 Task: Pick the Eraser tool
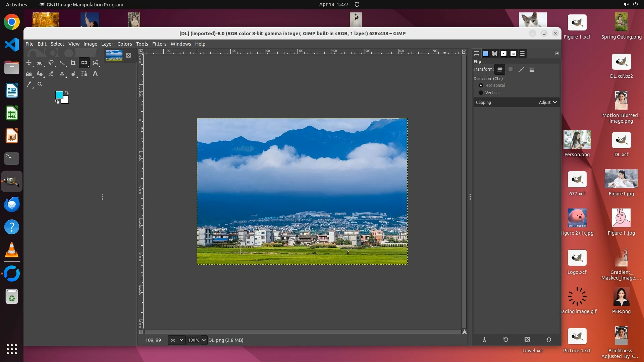click(x=51, y=74)
